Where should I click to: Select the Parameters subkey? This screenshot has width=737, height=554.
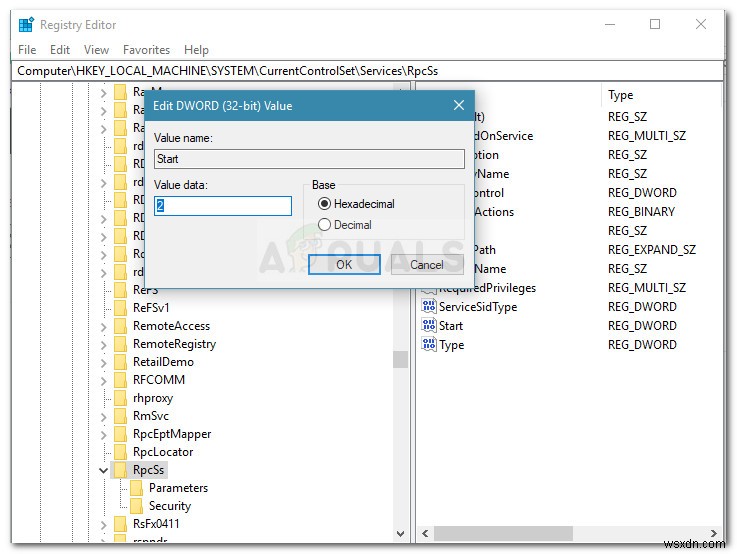tap(178, 488)
